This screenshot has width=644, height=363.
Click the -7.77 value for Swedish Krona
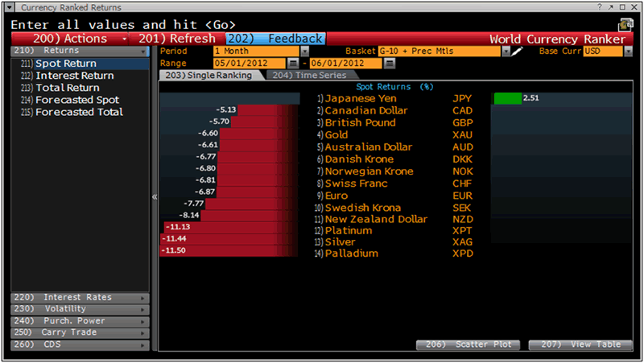194,204
